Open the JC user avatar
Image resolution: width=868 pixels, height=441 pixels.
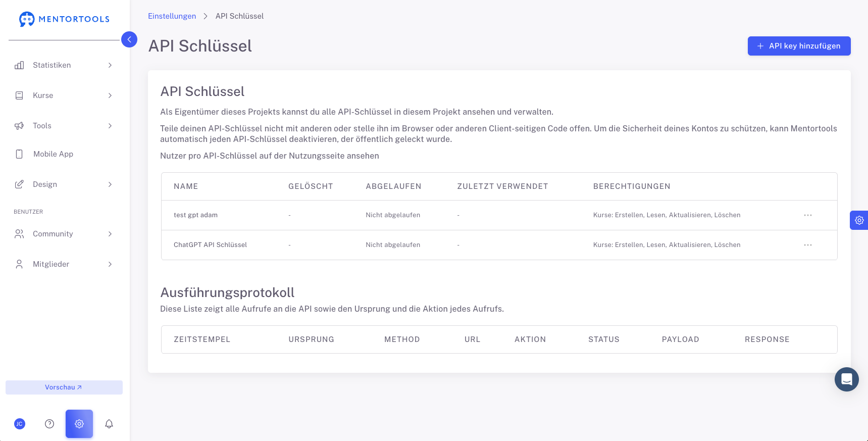point(20,424)
